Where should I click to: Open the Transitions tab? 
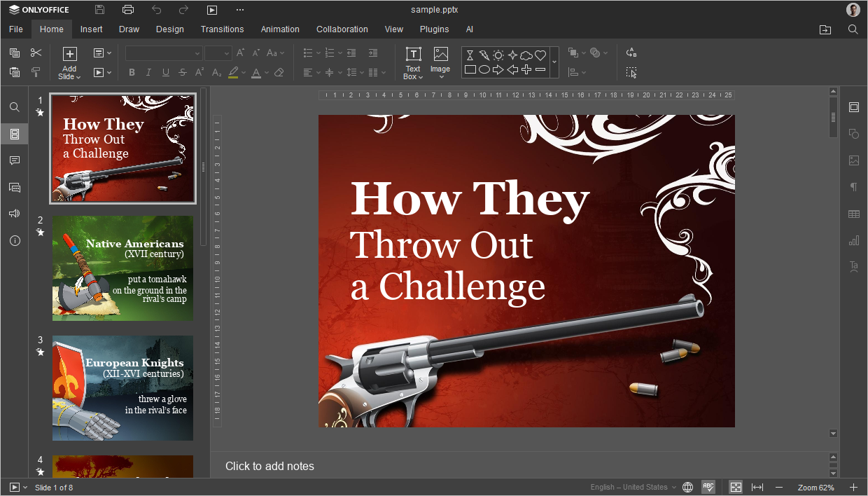(222, 29)
